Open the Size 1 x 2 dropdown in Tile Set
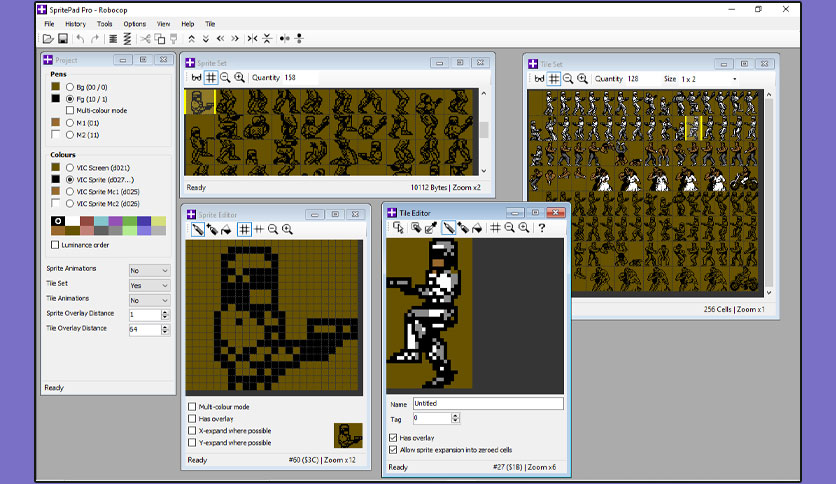 pos(709,79)
